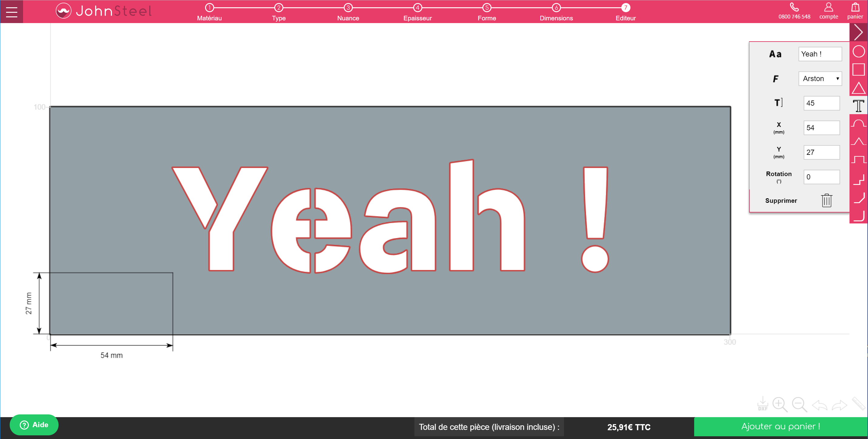
Task: Choose the rectangular notch tool
Action: pyautogui.click(x=858, y=159)
